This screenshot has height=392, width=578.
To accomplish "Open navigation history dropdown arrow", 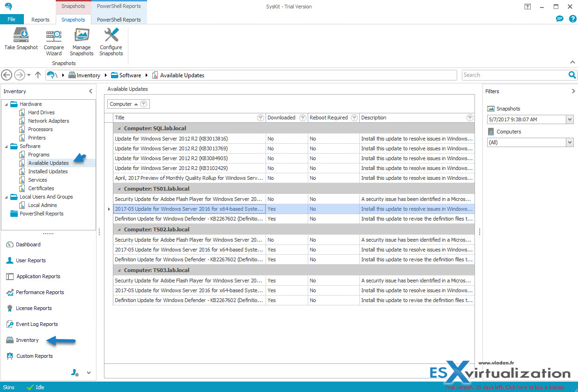I will pos(29,75).
